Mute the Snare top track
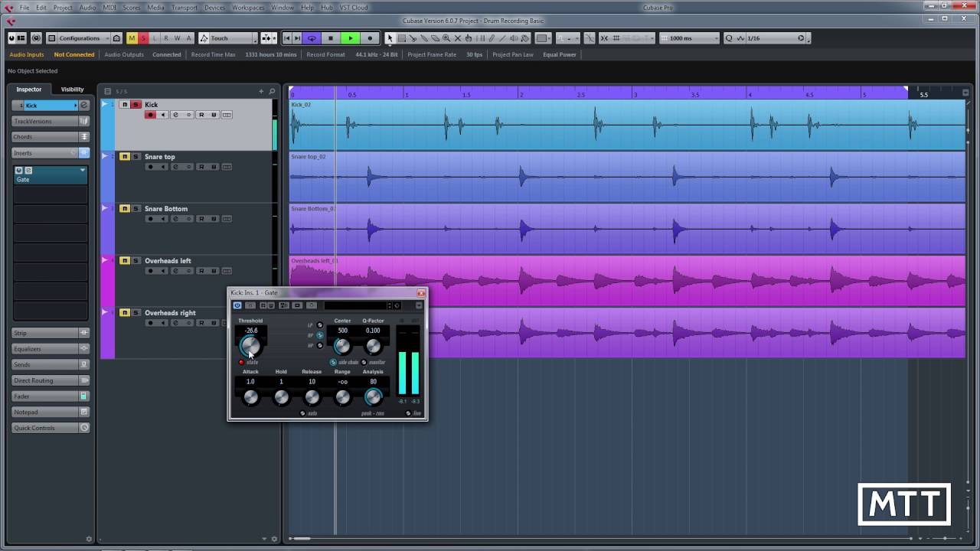 [124, 157]
